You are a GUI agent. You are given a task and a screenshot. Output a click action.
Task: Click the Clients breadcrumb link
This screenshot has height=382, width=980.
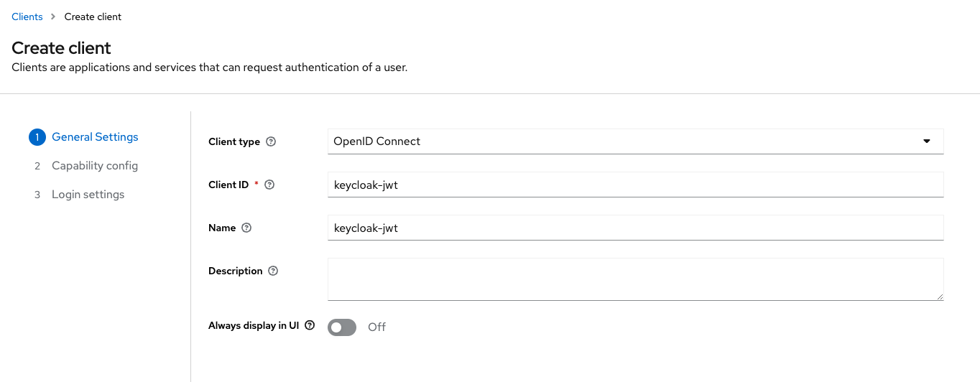pyautogui.click(x=27, y=17)
